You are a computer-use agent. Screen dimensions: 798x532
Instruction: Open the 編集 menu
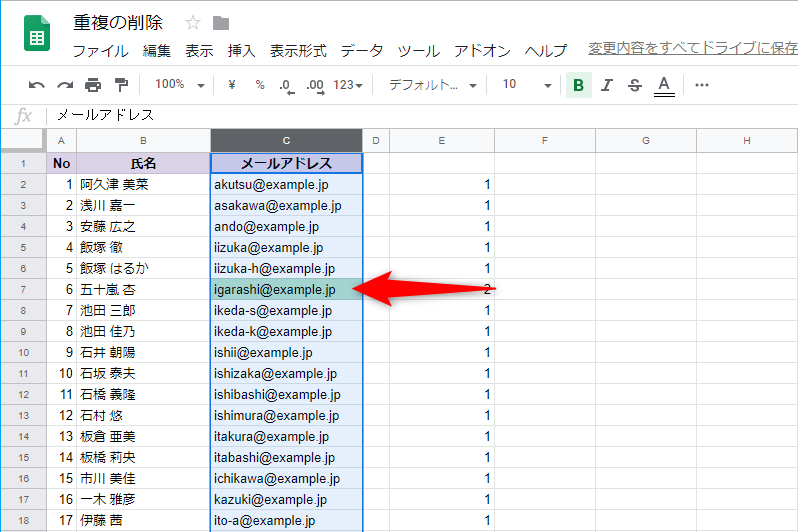point(157,51)
